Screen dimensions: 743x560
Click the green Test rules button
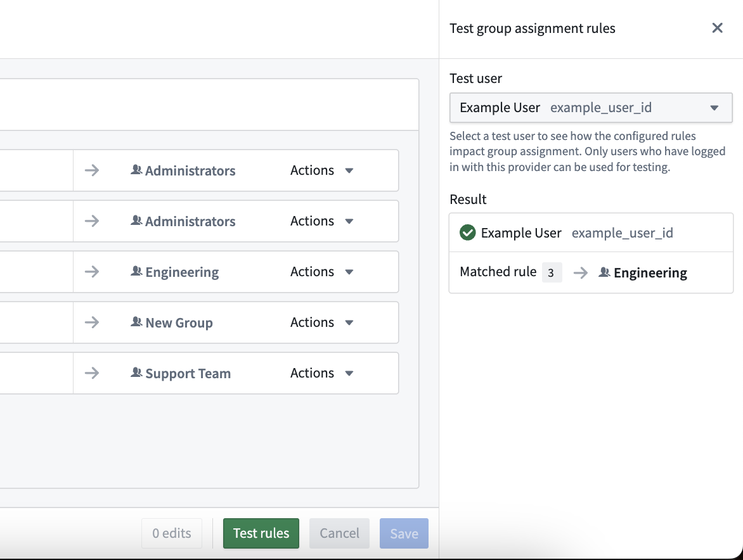click(x=261, y=533)
